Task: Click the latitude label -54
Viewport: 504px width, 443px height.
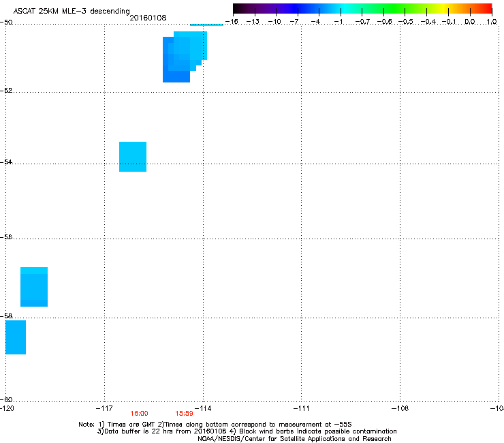Action: (6, 162)
